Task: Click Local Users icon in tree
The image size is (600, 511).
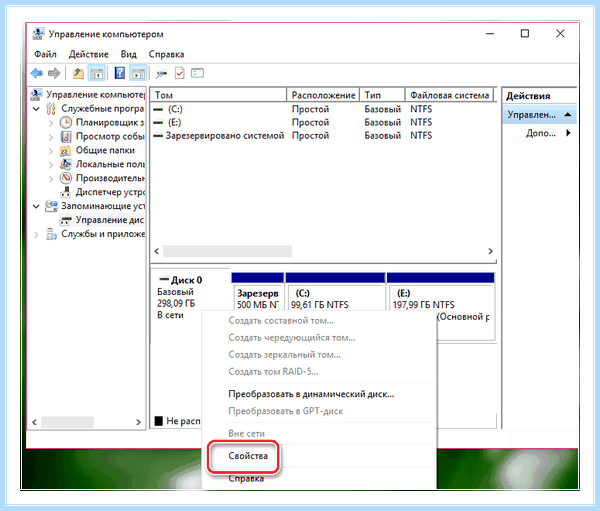Action: click(x=65, y=164)
